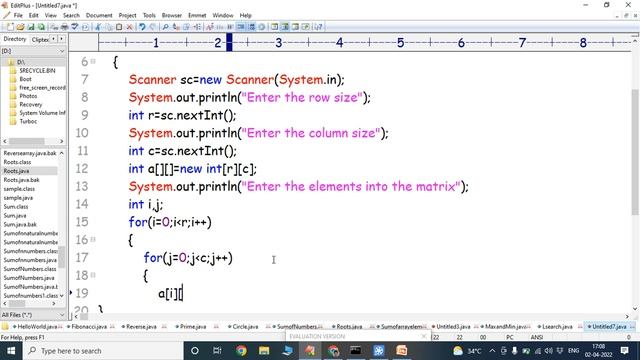Image resolution: width=640 pixels, height=360 pixels.
Task: Switch to the Prime.java document tab
Action: (x=193, y=327)
